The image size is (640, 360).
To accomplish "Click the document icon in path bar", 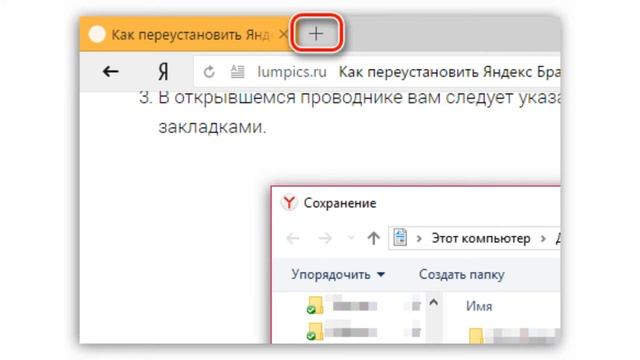I will tap(400, 237).
